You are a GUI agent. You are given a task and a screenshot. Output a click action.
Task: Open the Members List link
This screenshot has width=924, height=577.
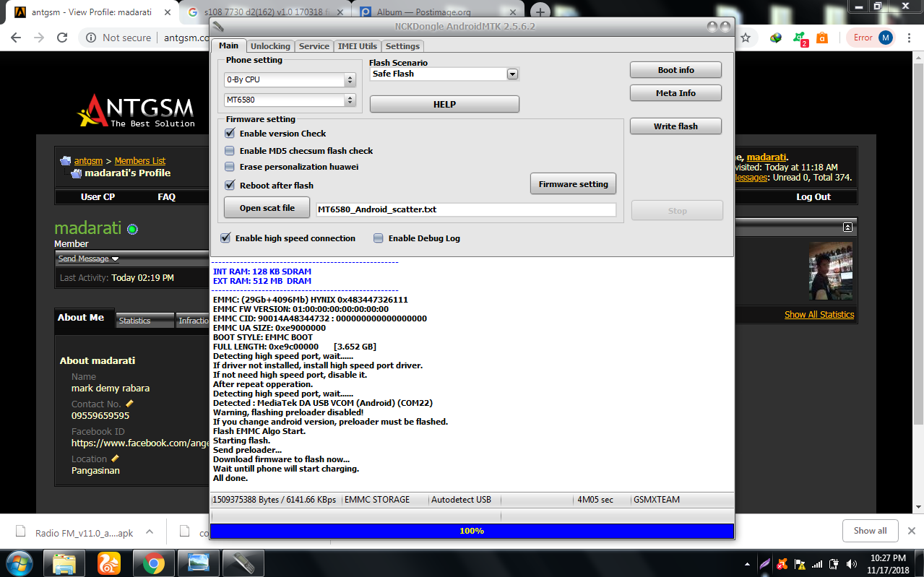140,161
